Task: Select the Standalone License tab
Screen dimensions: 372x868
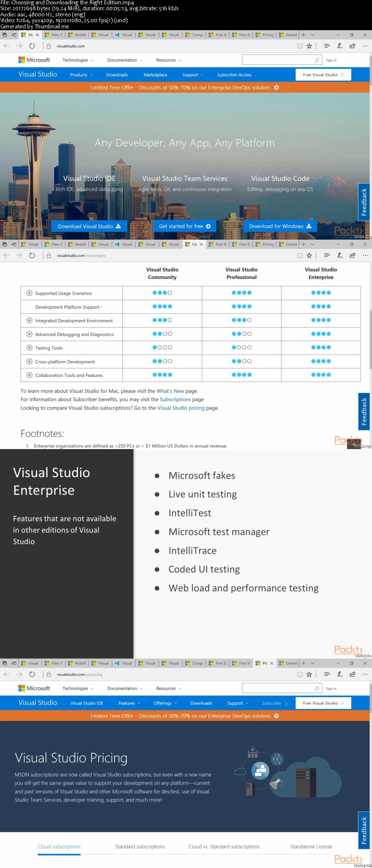Action: click(x=311, y=847)
